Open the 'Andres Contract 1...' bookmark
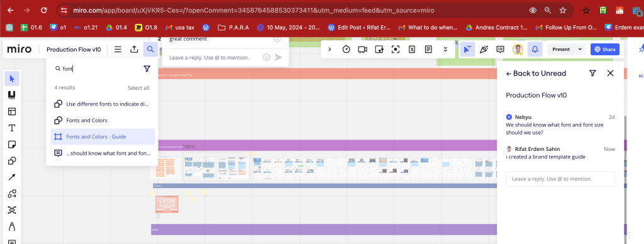Image resolution: width=644 pixels, height=244 pixels. [x=496, y=28]
